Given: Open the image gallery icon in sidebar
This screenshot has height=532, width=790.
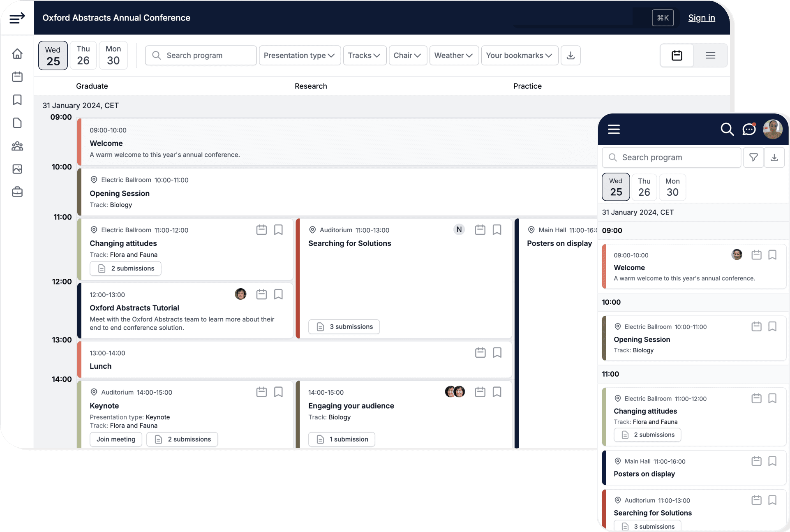Looking at the screenshot, I should point(17,169).
